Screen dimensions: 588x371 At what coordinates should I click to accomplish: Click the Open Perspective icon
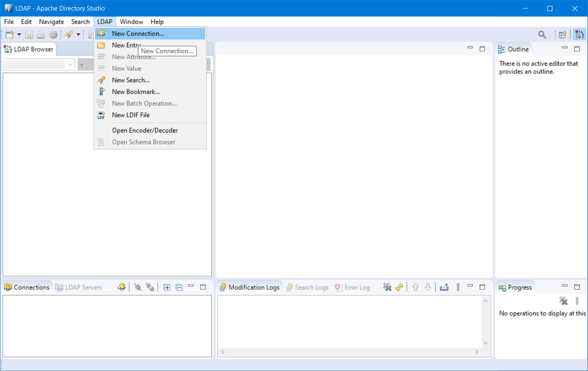click(x=562, y=35)
